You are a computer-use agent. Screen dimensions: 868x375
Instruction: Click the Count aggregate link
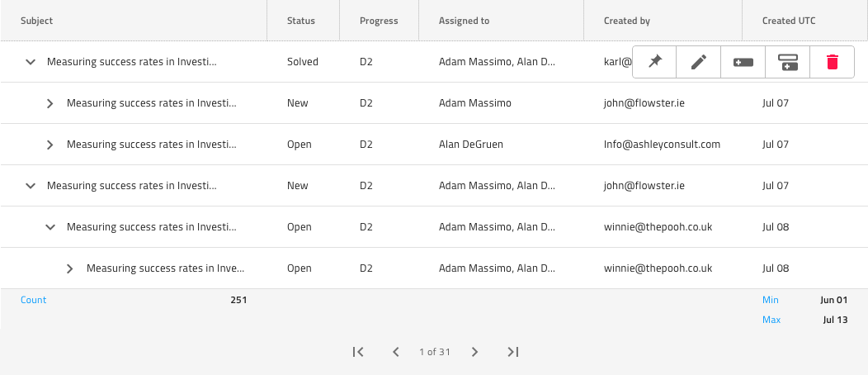[34, 300]
